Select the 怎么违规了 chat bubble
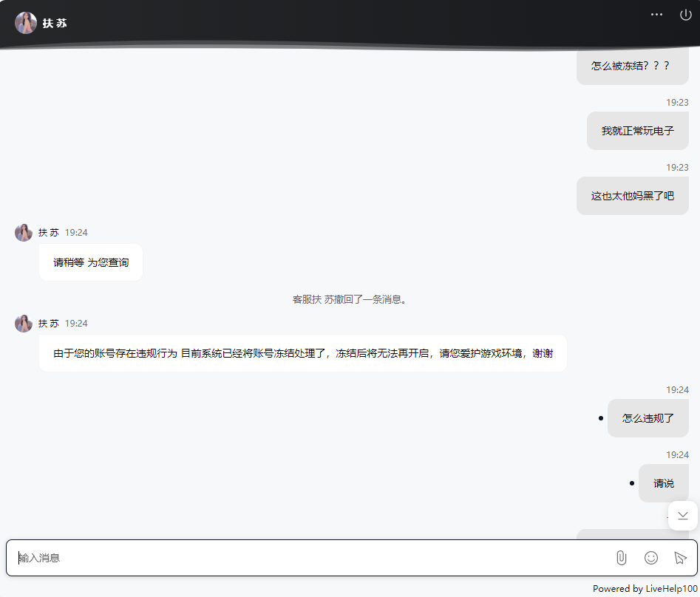The height and width of the screenshot is (597, 700). click(x=648, y=417)
